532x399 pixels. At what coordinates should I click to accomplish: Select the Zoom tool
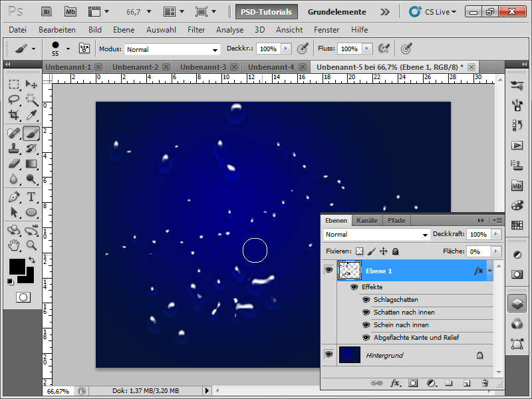(31, 245)
